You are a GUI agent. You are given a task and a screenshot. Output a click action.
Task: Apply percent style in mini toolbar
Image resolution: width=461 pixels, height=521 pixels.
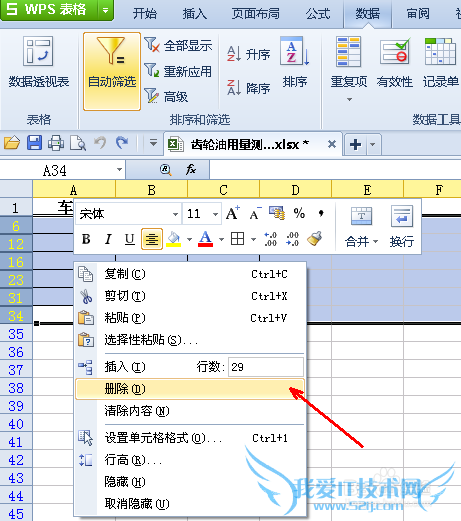coord(299,213)
